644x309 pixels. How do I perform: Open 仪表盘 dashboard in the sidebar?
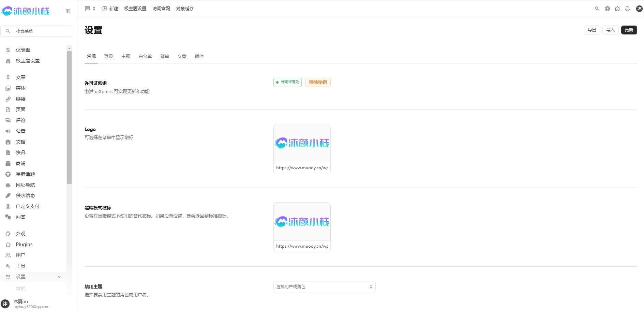click(23, 50)
